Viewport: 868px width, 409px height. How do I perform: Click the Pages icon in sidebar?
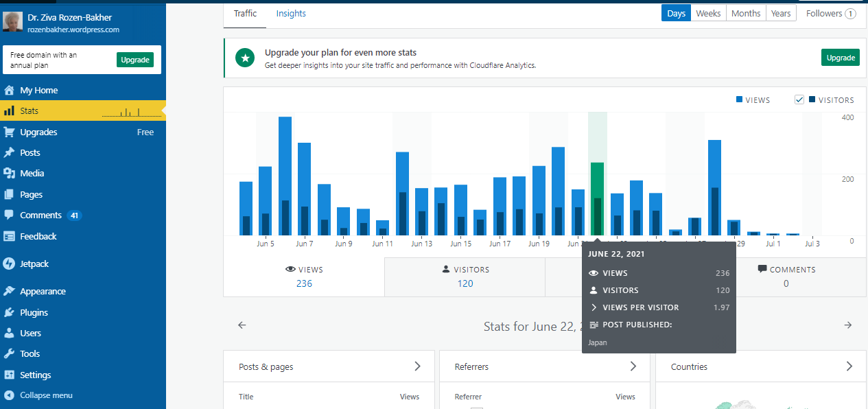click(x=9, y=194)
